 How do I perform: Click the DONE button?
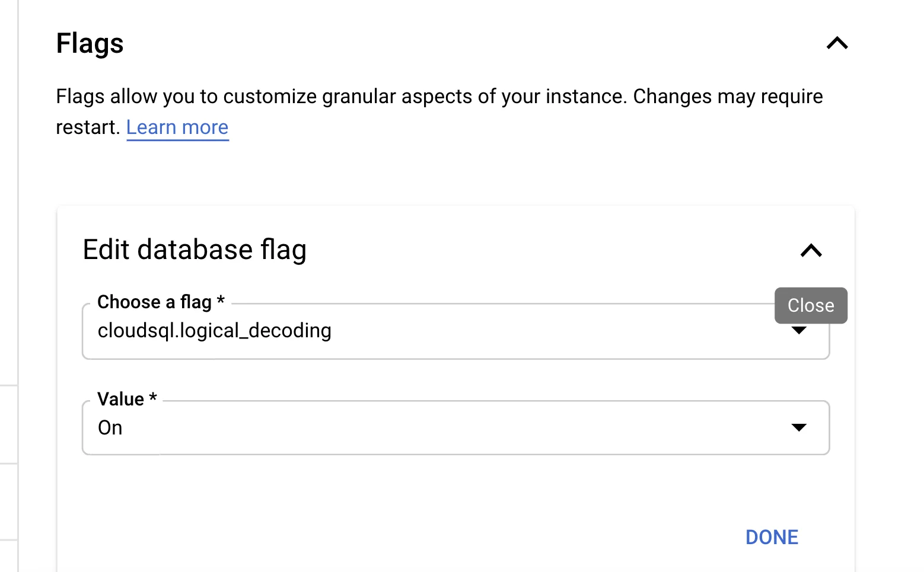772,537
